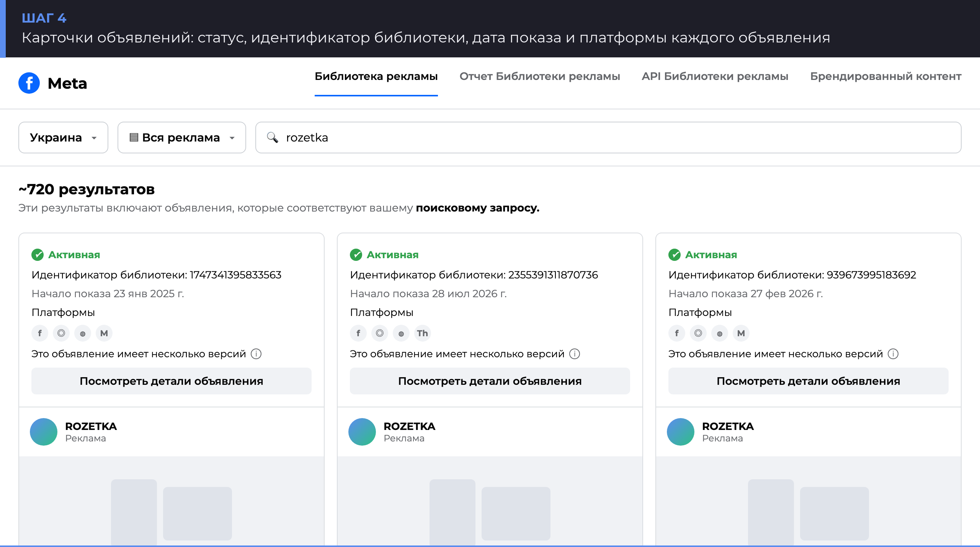Click ROZETKA page name under ad 939673995183692
This screenshot has height=547, width=980.
(x=728, y=426)
